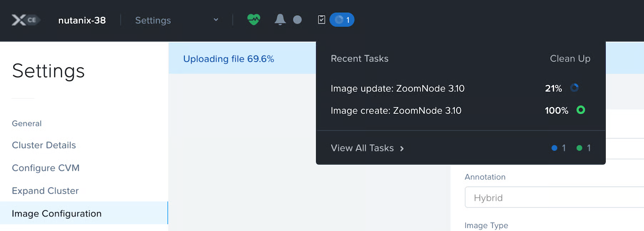Go to Expand Cluster settings

[45, 191]
